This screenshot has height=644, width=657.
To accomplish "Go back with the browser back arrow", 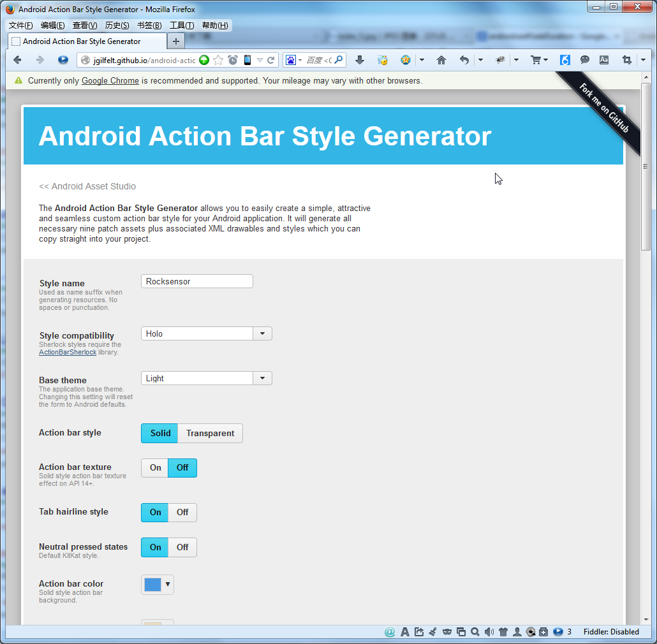I will click(x=18, y=61).
